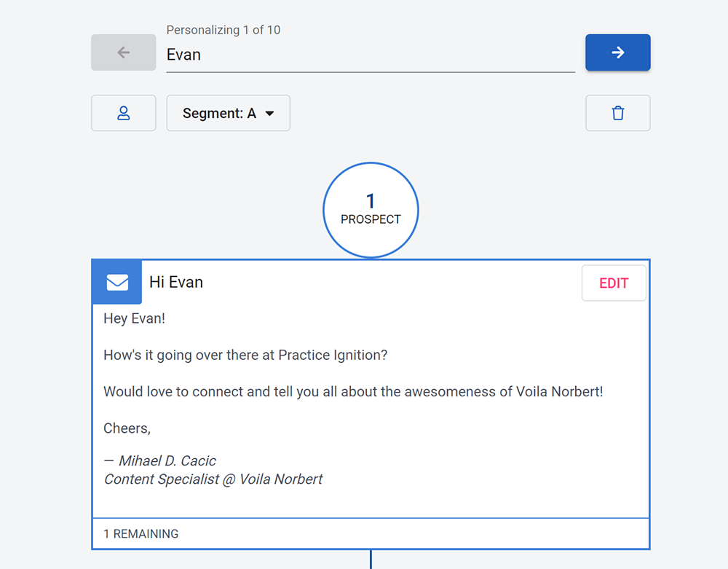Click the Hey Evan! greeting text
Viewport: 728px width, 569px height.
point(134,318)
